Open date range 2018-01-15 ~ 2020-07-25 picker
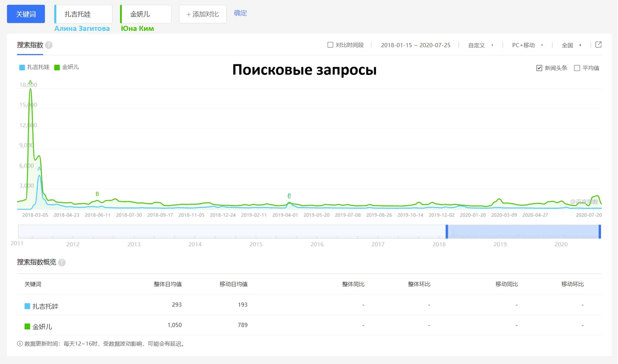Viewport: 618px width, 364px height. coord(415,45)
